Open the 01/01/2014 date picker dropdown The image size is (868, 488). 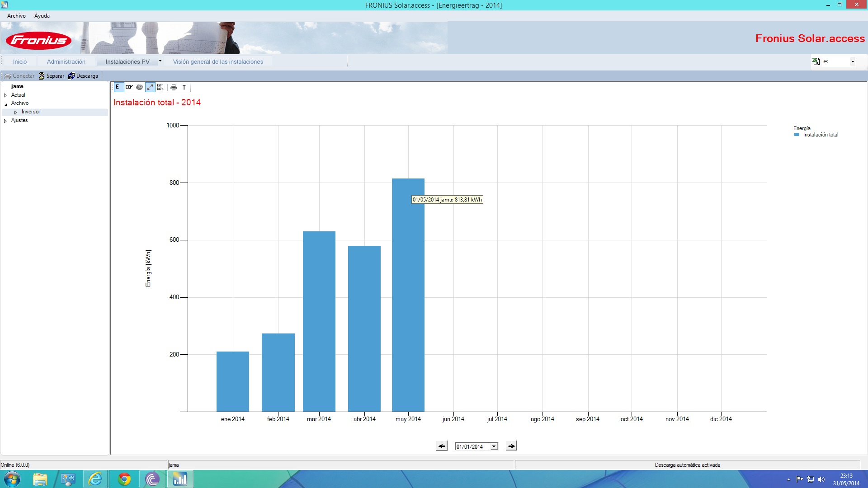click(494, 446)
